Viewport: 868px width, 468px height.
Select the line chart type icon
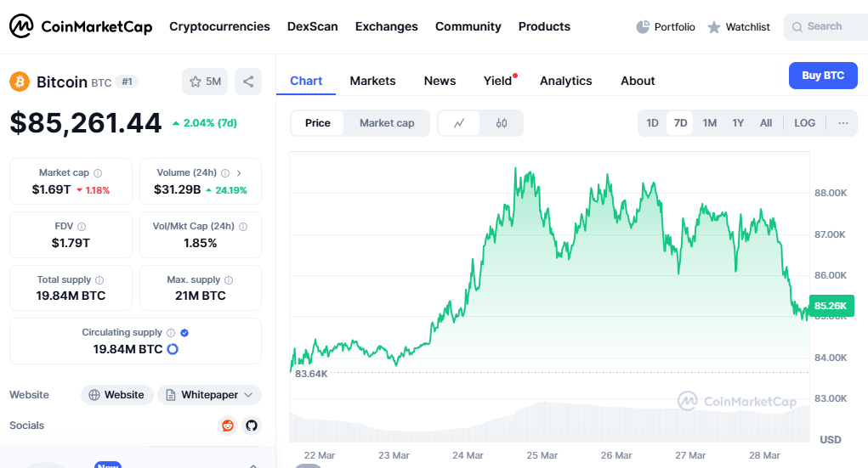459,123
